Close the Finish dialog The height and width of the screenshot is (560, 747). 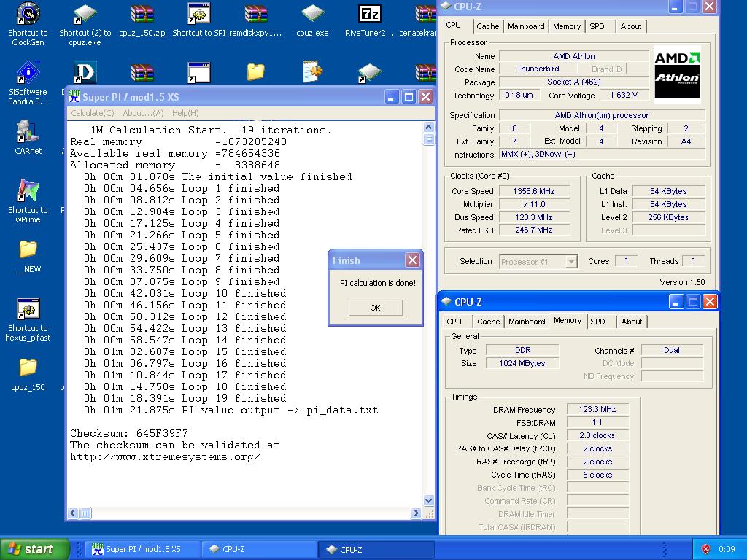point(412,260)
